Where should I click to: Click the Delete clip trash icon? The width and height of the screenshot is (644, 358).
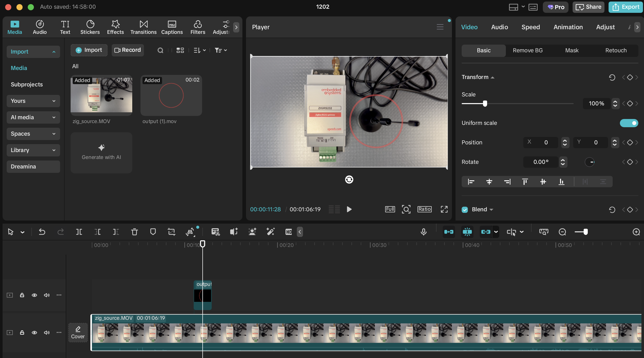coord(134,232)
